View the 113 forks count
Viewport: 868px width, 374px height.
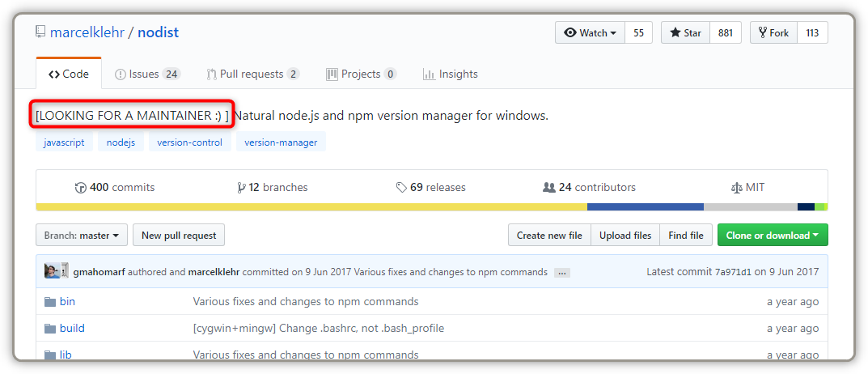tap(812, 32)
